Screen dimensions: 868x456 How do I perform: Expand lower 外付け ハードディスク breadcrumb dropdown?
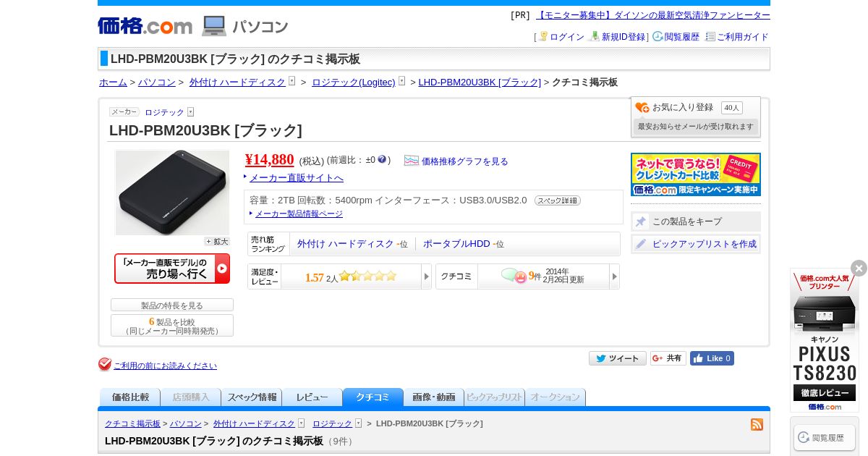coord(301,423)
